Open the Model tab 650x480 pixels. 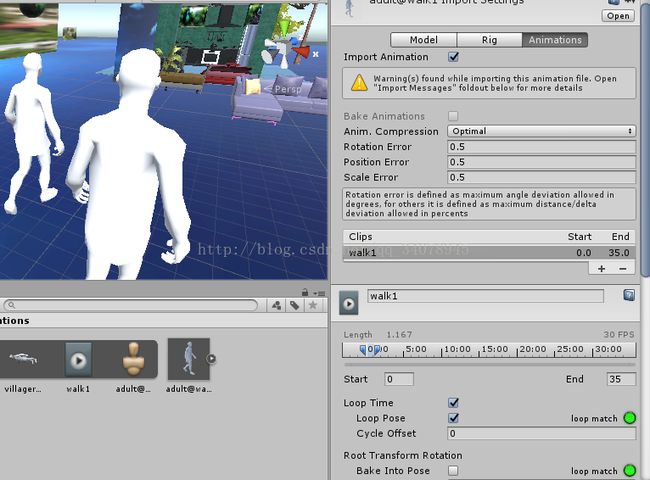(423, 40)
